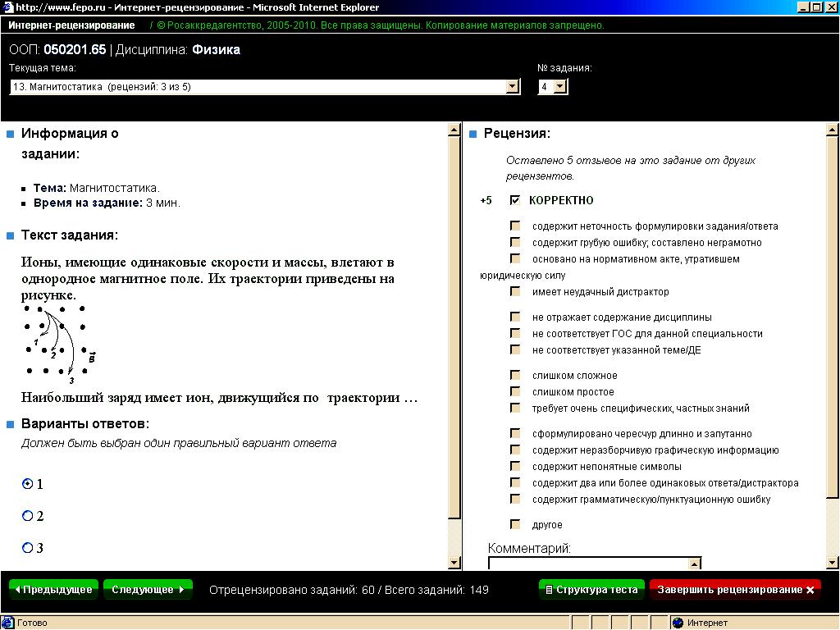Tick 'имеет неудачный дистрактор' checkbox

[x=515, y=291]
